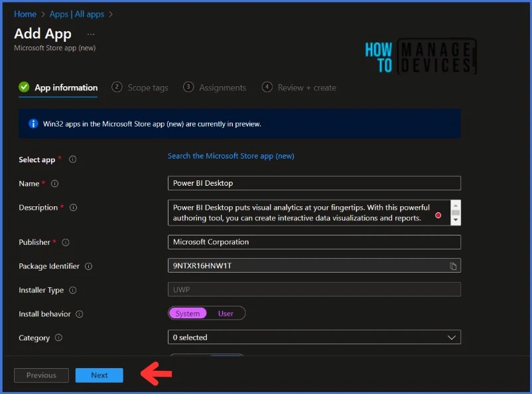Click info icon beside Package Identifier

(88, 267)
